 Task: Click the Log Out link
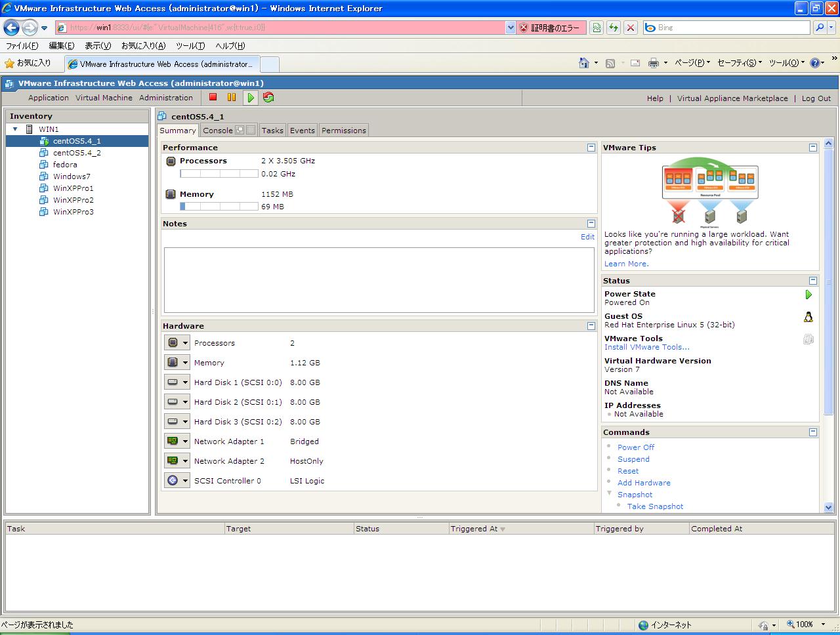click(816, 98)
